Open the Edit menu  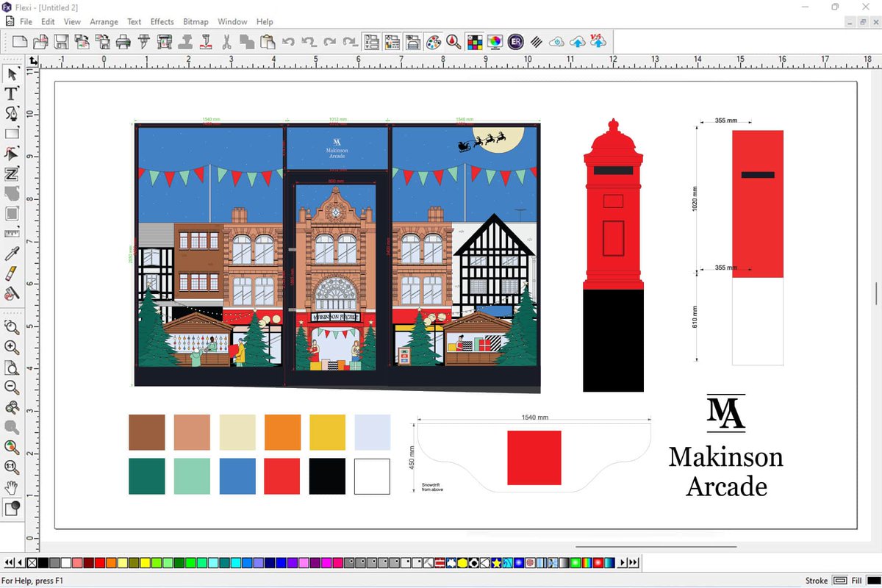(48, 22)
